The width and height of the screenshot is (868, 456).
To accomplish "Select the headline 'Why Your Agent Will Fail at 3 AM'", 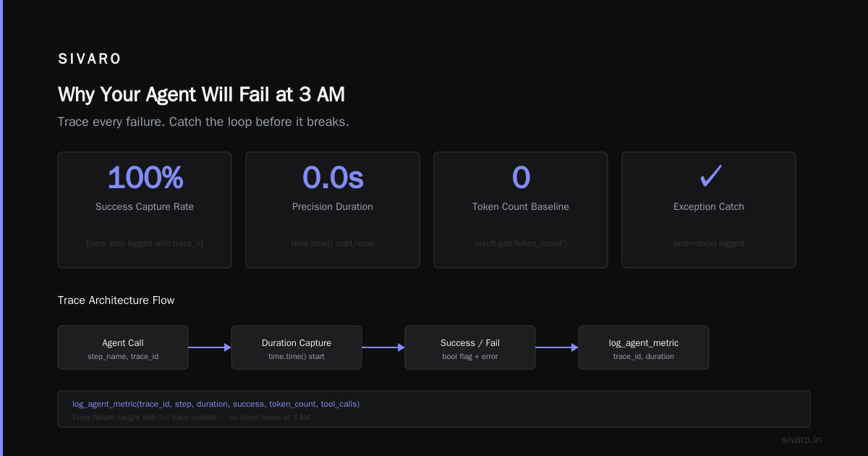I will click(x=201, y=95).
